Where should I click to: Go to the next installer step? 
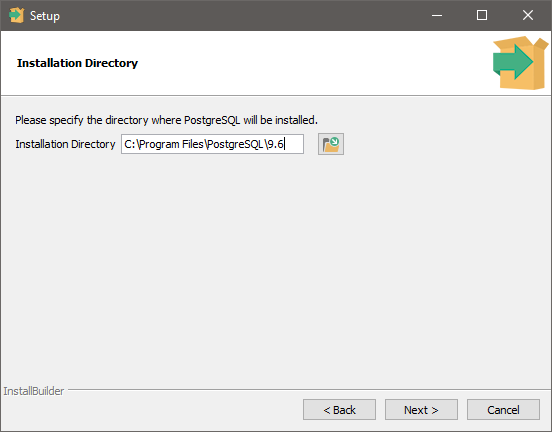pos(421,409)
